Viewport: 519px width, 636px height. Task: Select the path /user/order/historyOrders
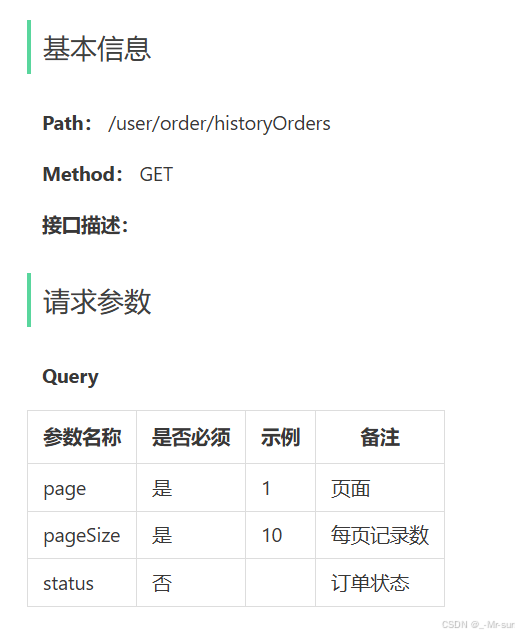pyautogui.click(x=219, y=123)
